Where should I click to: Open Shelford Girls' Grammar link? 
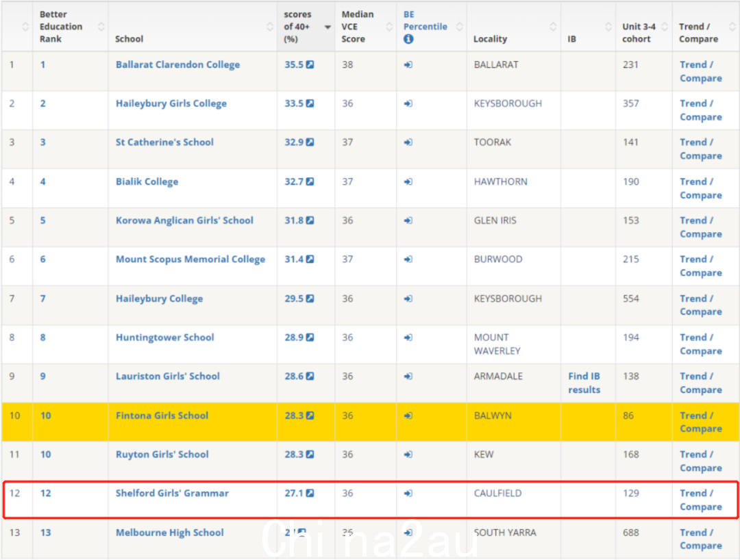pos(172,493)
